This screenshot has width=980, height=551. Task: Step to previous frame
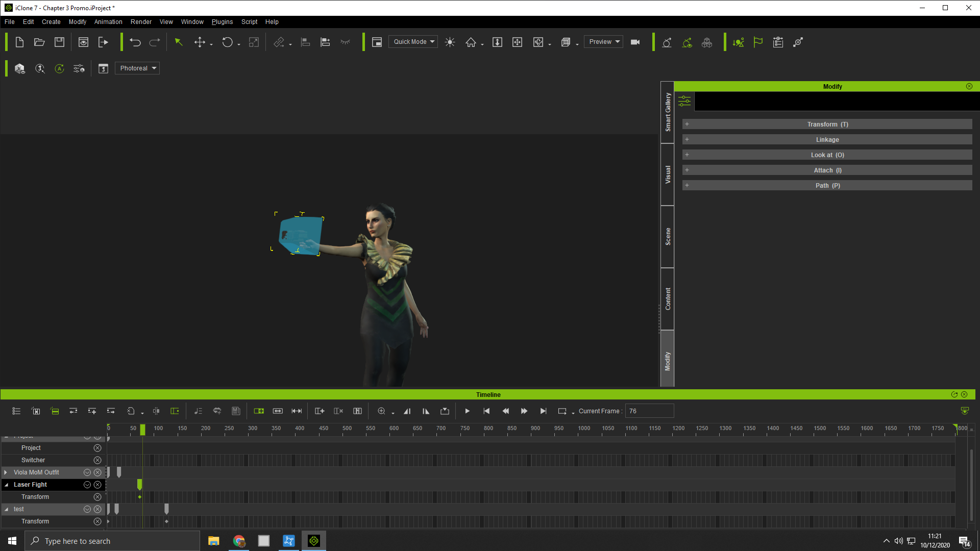(505, 411)
